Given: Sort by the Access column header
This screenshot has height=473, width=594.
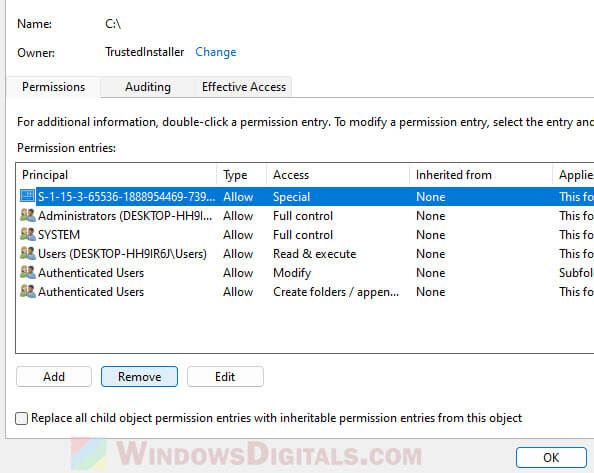Looking at the screenshot, I should pyautogui.click(x=338, y=175).
